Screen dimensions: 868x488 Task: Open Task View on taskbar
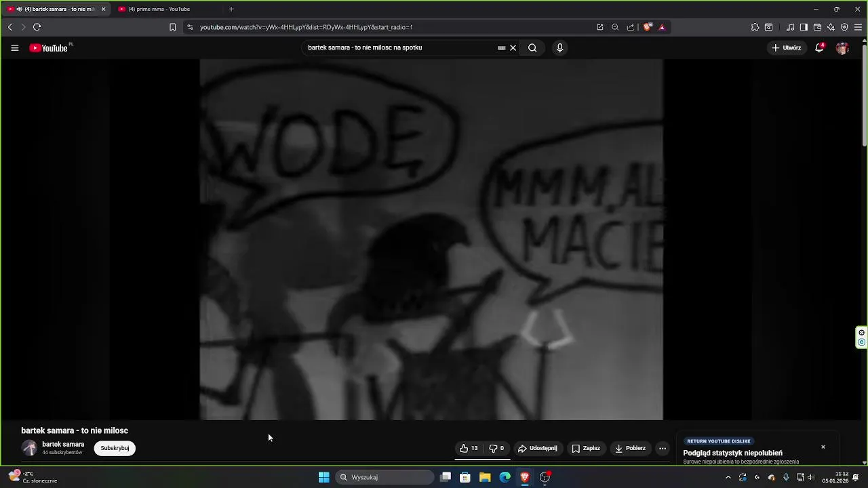click(446, 477)
